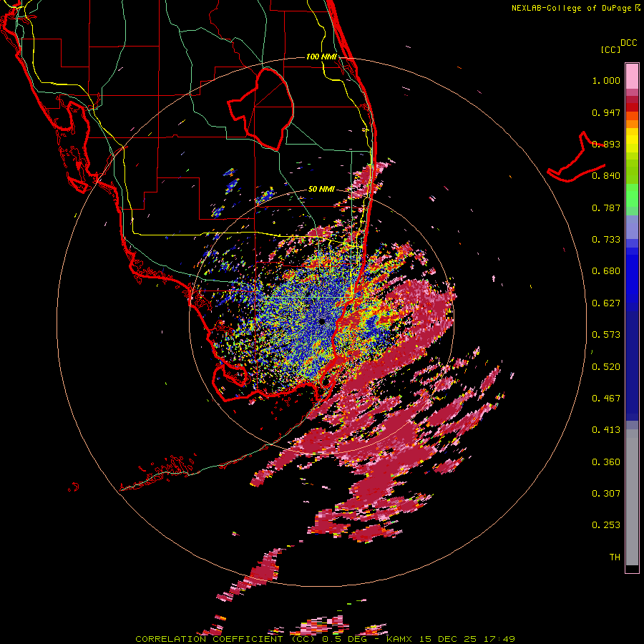Click the 0.520 scale value

pos(606,367)
